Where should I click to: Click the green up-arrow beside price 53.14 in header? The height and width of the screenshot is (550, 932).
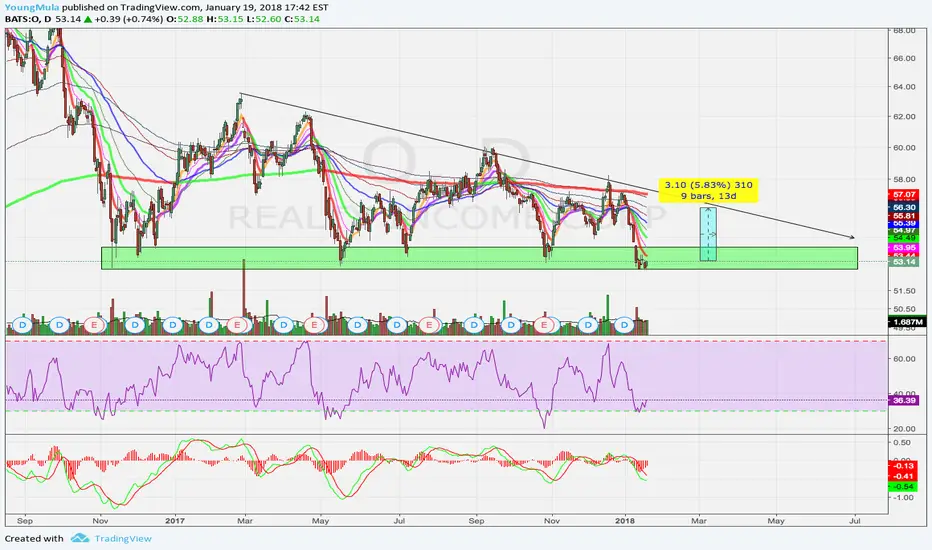click(x=88, y=19)
